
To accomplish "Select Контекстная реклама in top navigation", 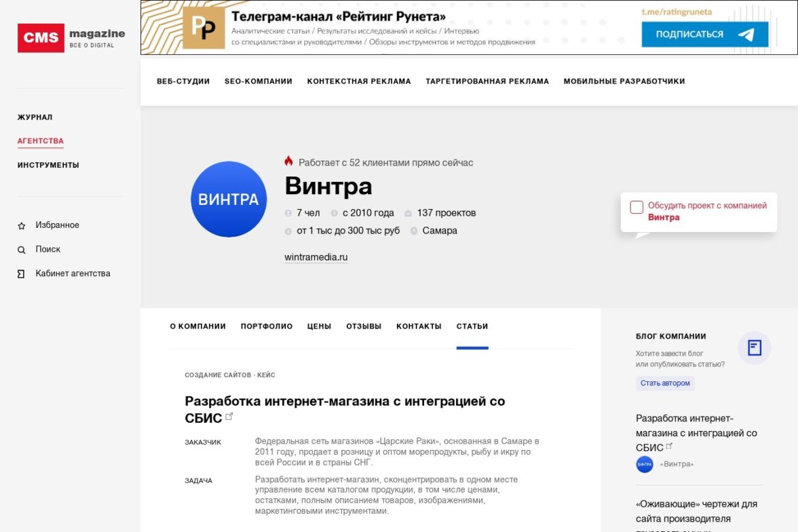I will tap(359, 81).
